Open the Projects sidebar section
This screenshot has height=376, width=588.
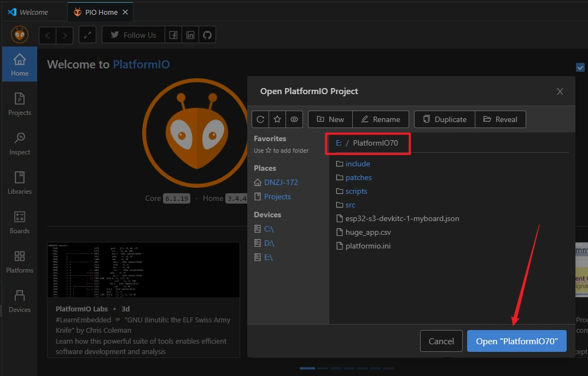[x=20, y=104]
